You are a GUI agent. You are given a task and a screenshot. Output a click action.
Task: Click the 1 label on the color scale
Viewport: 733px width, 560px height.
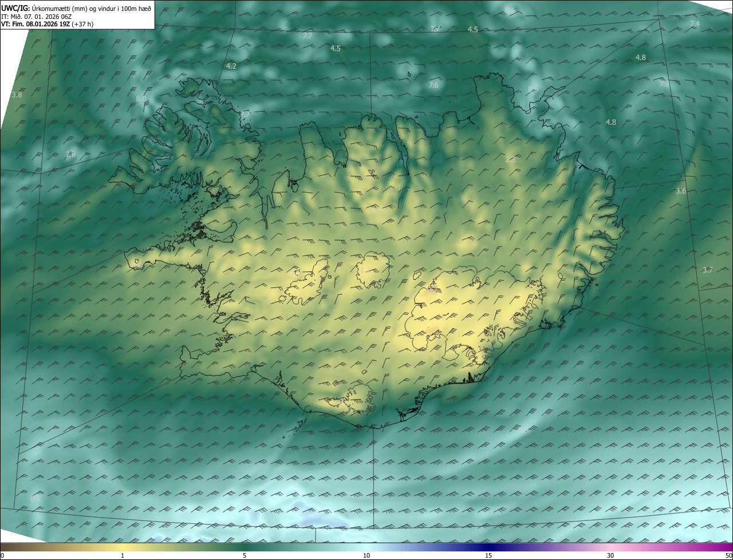123,555
